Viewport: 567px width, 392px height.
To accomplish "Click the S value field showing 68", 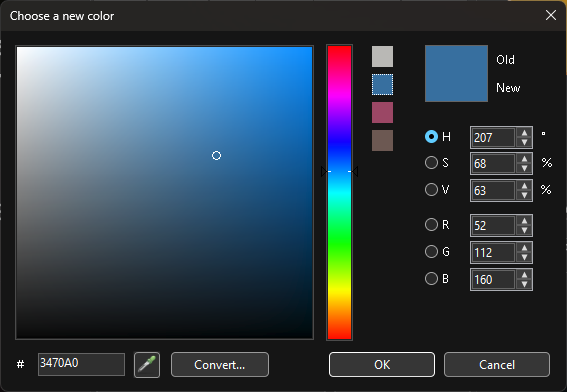I will [x=494, y=163].
